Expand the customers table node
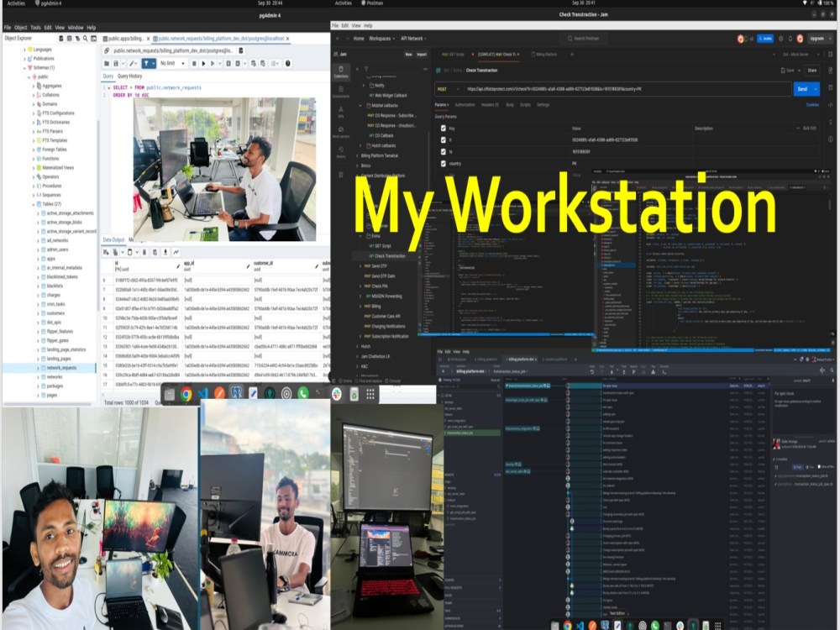Screen dimensions: 840x630 click(x=38, y=313)
